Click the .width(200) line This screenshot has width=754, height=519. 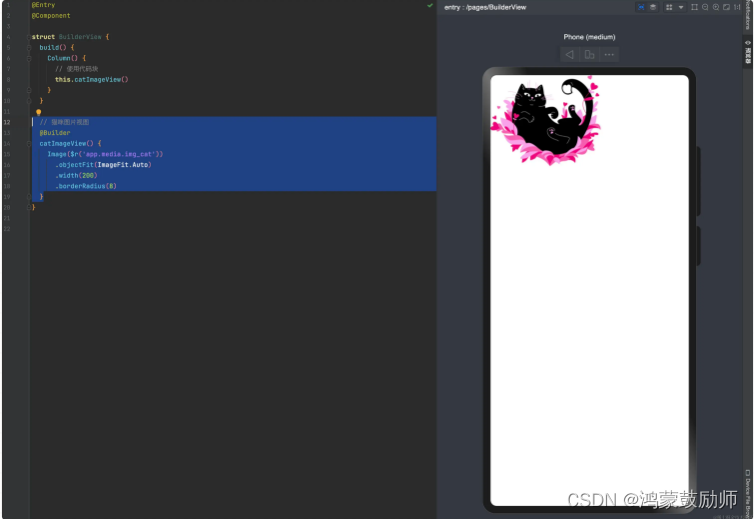pyautogui.click(x=76, y=175)
